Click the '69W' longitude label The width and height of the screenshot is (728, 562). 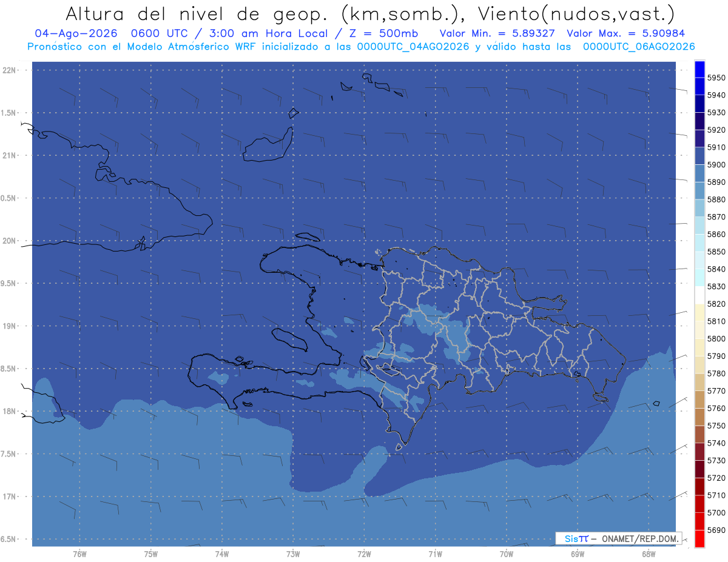click(x=578, y=554)
